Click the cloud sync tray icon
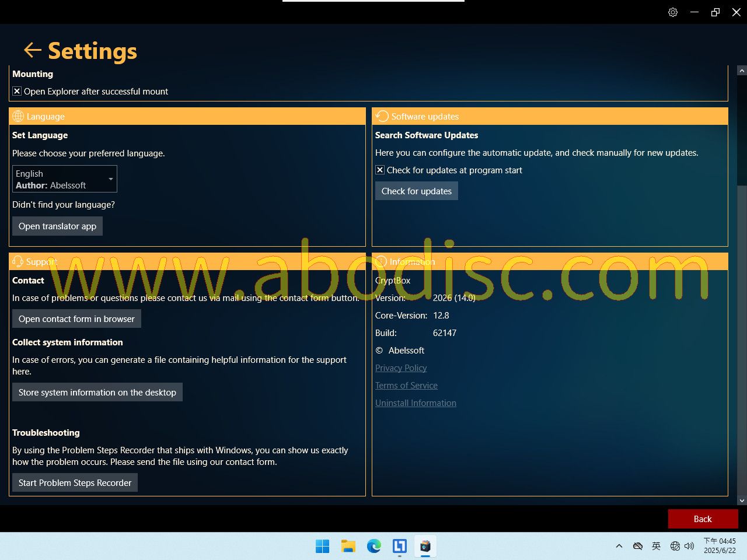The width and height of the screenshot is (747, 560). click(x=638, y=546)
